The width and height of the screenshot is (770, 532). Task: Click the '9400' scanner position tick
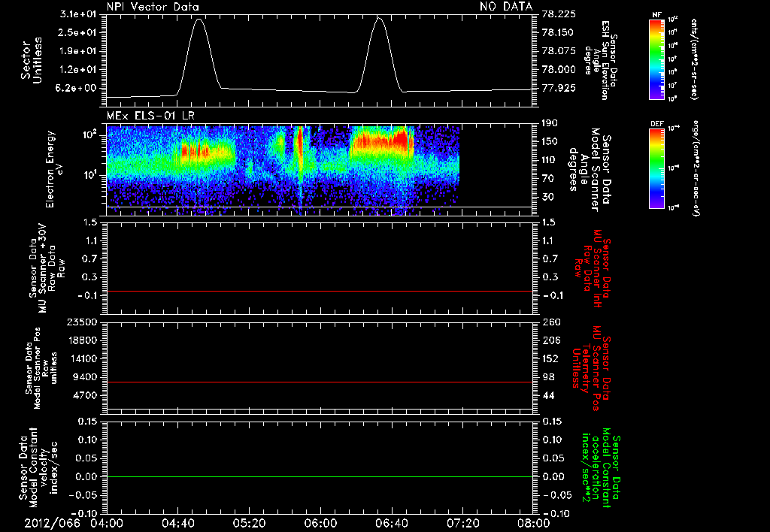click(x=85, y=377)
